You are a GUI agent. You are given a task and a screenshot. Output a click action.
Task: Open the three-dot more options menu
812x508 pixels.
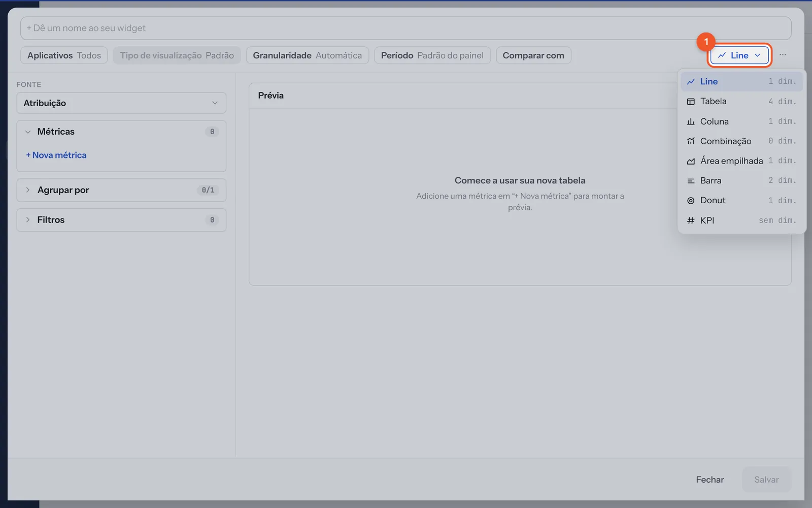coord(783,55)
